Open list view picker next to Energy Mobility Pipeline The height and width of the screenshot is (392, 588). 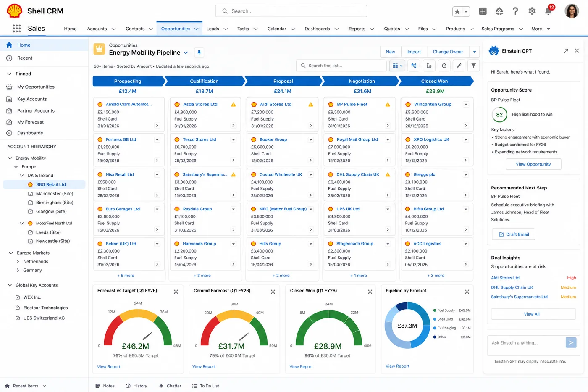[186, 53]
